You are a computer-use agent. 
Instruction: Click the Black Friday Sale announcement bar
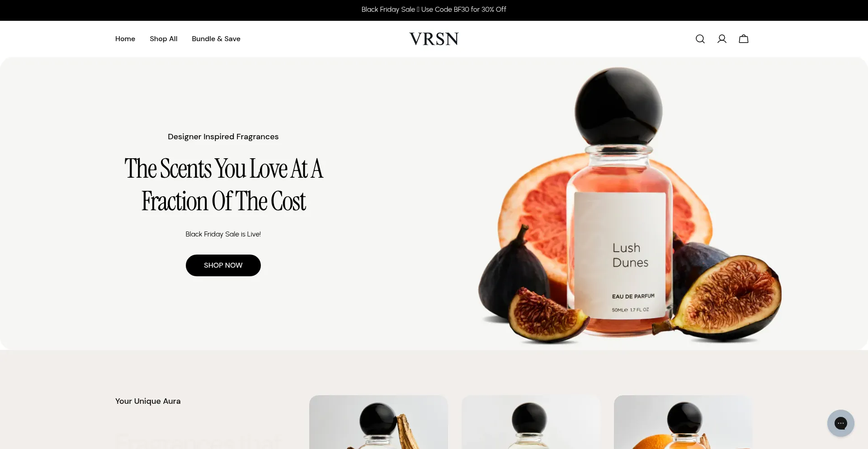434,9
